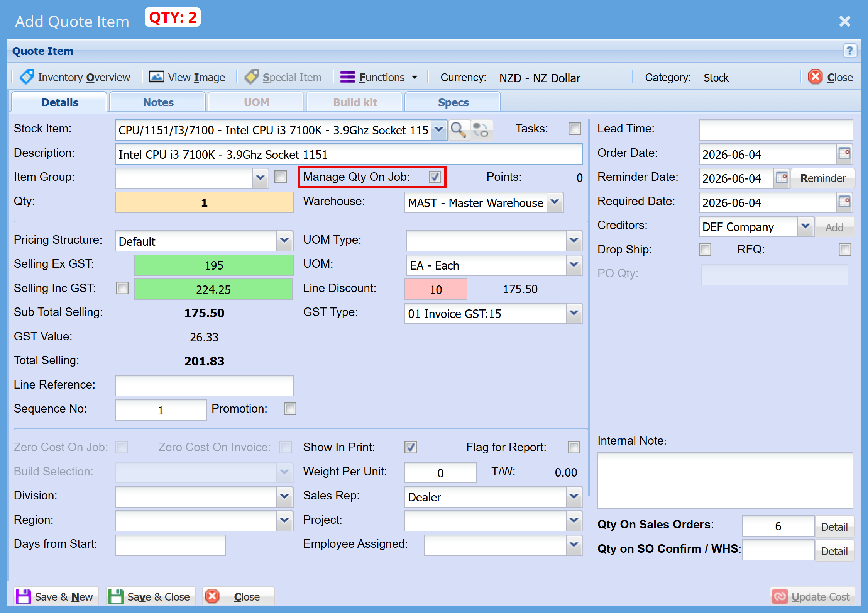Screen dimensions: 868x613
Task: Expand the GST Type dropdown
Action: click(x=574, y=313)
